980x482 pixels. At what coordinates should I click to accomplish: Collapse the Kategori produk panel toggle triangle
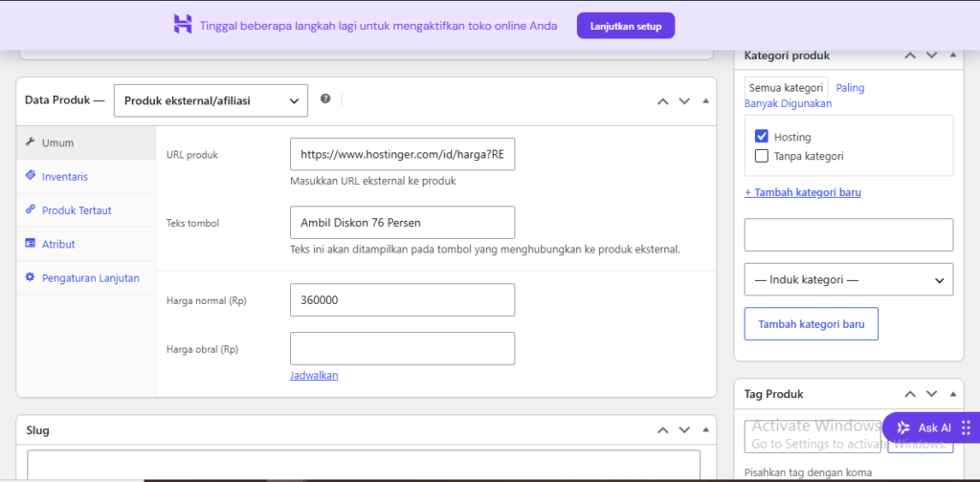click(x=953, y=55)
